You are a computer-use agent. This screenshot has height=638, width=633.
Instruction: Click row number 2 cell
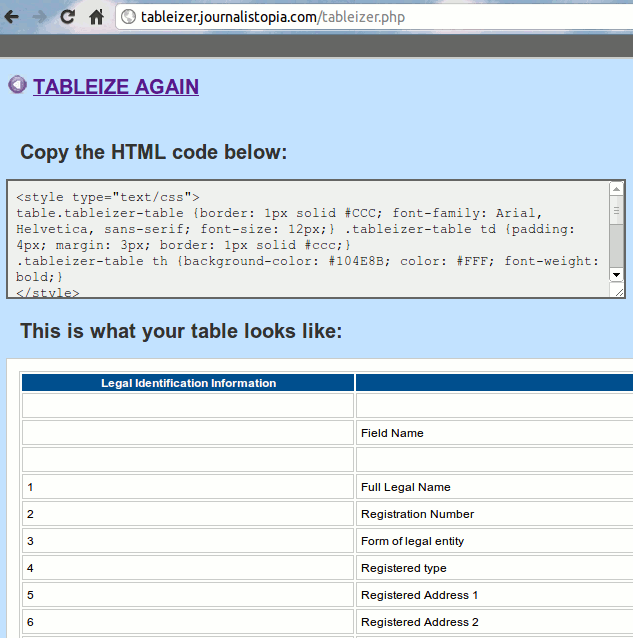(x=188, y=514)
